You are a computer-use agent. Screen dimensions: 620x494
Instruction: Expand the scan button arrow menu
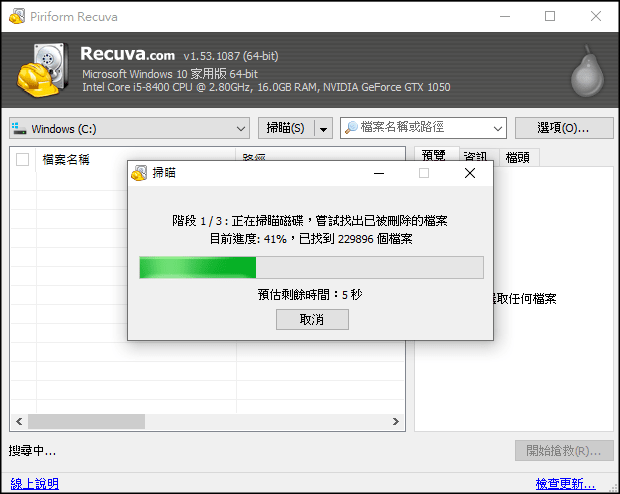click(x=323, y=128)
